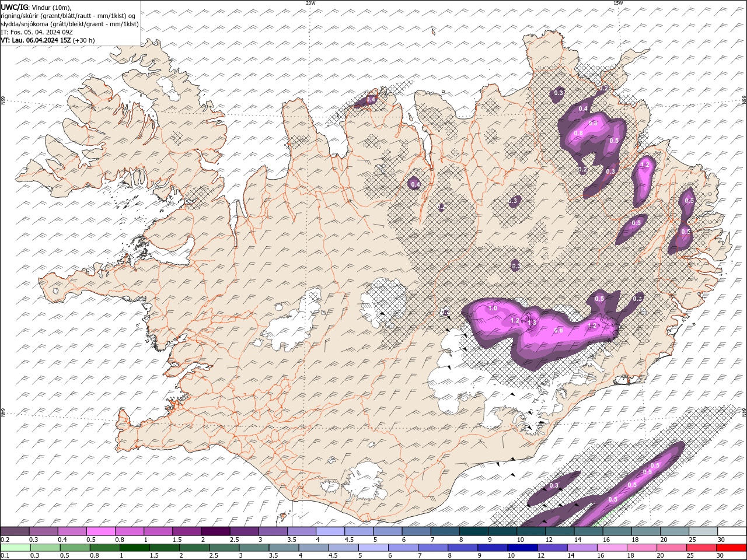The width and height of the screenshot is (747, 560).
Task: Click the upper legend swatch starting at 0.2
Action: pos(15,531)
